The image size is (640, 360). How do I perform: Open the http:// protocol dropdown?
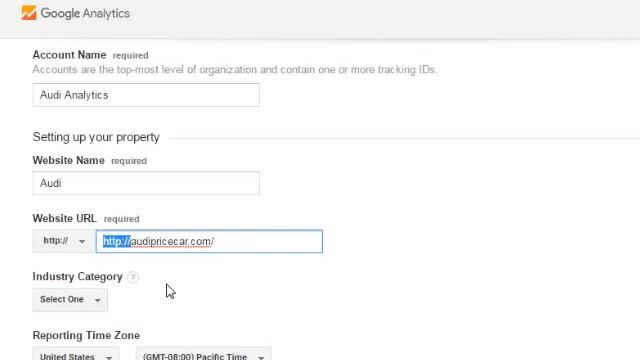coord(64,241)
